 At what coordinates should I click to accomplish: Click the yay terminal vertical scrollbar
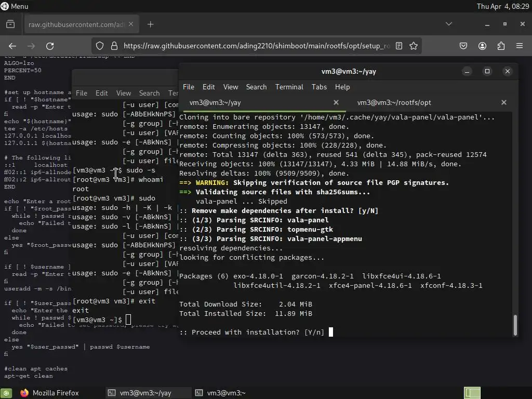coord(515,325)
